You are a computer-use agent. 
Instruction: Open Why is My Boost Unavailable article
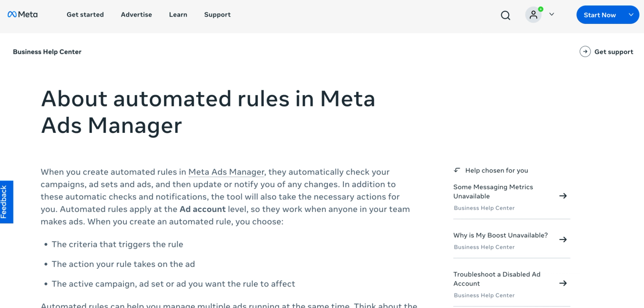(500, 235)
